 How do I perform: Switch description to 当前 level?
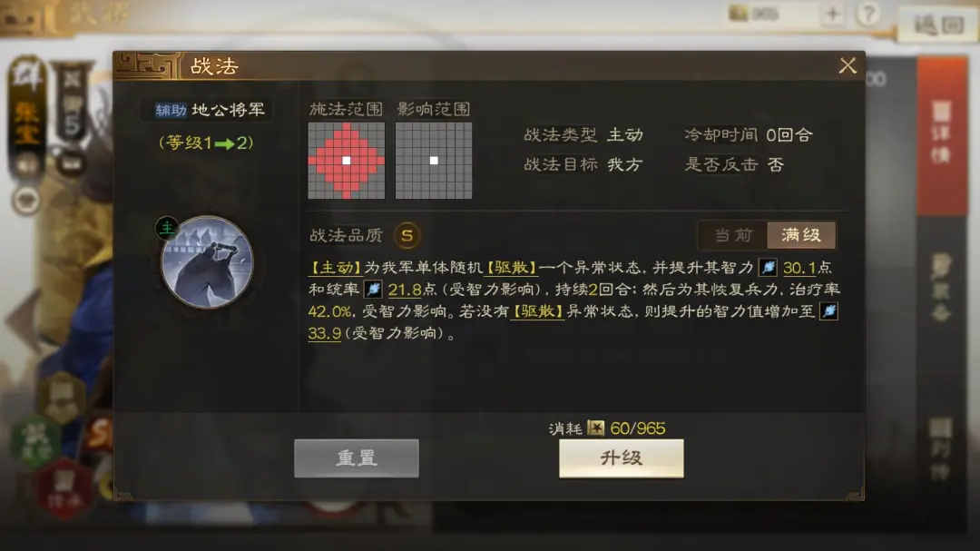pos(733,235)
